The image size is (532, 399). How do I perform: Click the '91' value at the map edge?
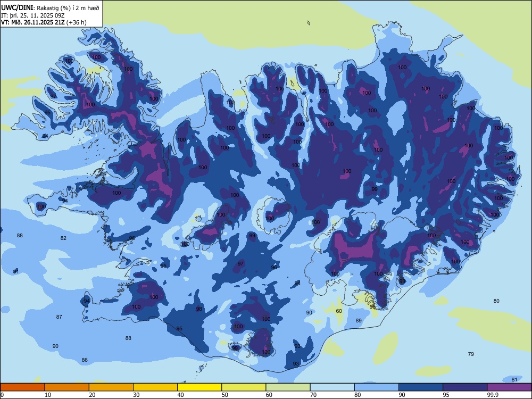coord(16,271)
